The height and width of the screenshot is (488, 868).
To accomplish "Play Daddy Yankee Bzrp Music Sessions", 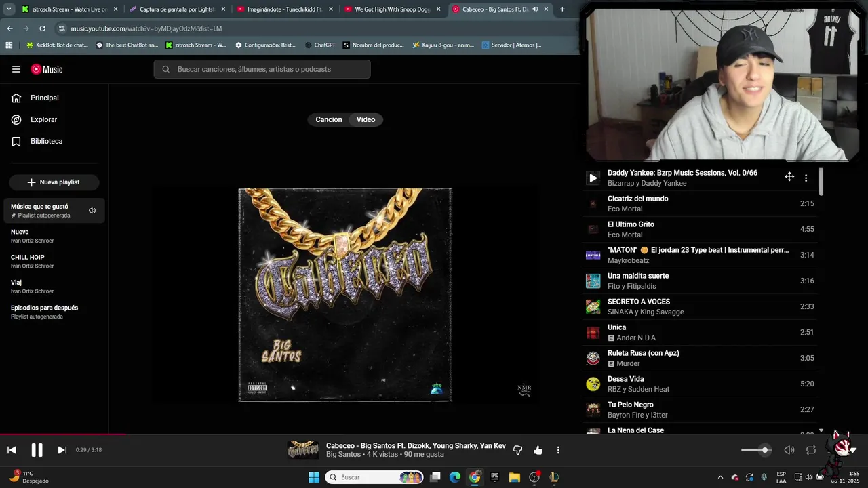I will coord(593,178).
